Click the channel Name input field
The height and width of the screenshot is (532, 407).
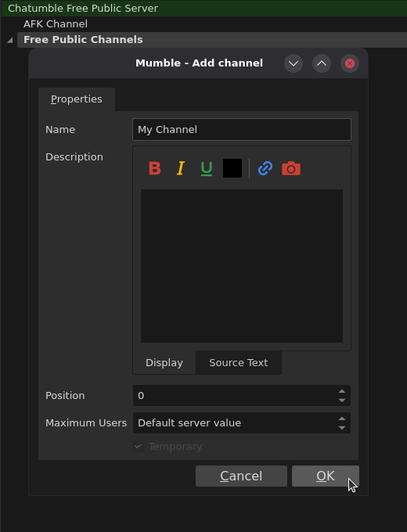tap(242, 129)
